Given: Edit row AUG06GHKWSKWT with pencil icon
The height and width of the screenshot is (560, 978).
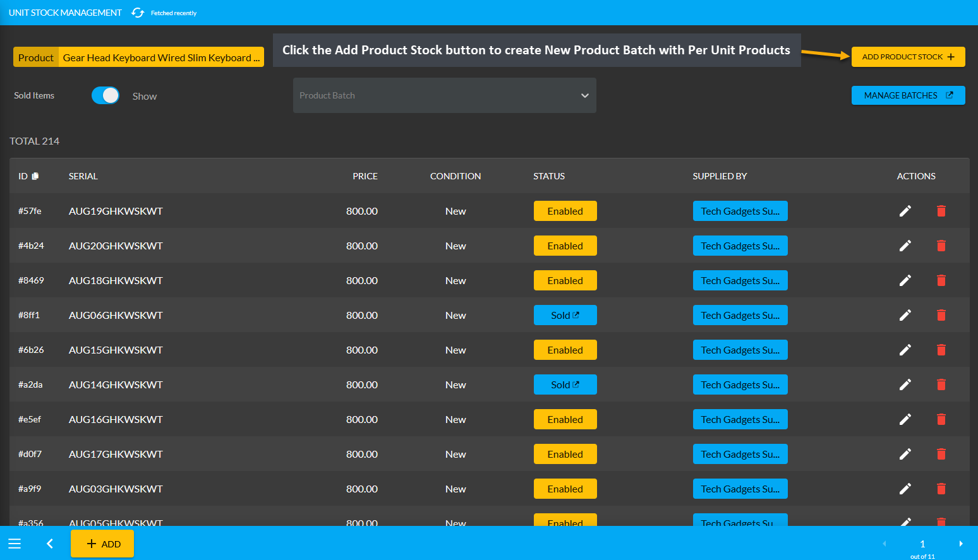Looking at the screenshot, I should (905, 315).
